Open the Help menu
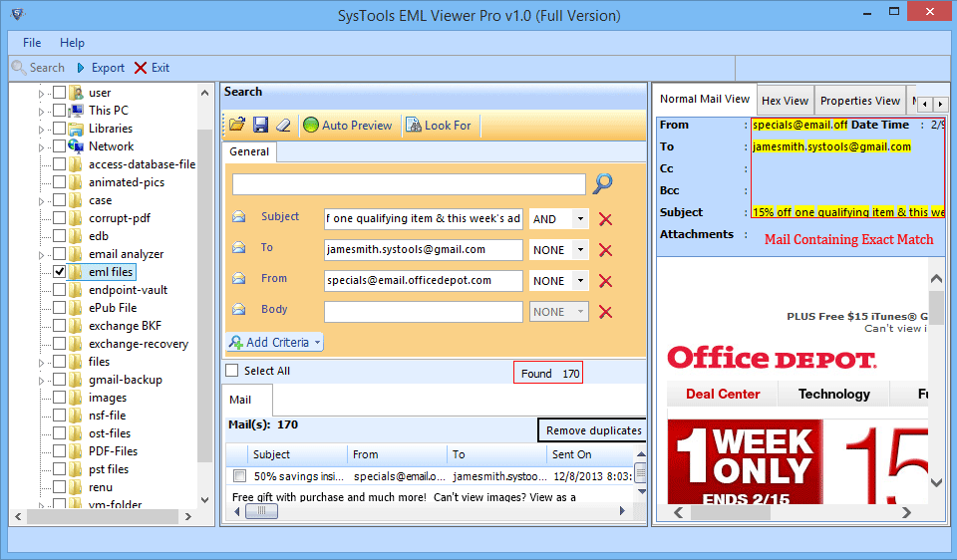Viewport: 957px width, 560px height. (72, 43)
